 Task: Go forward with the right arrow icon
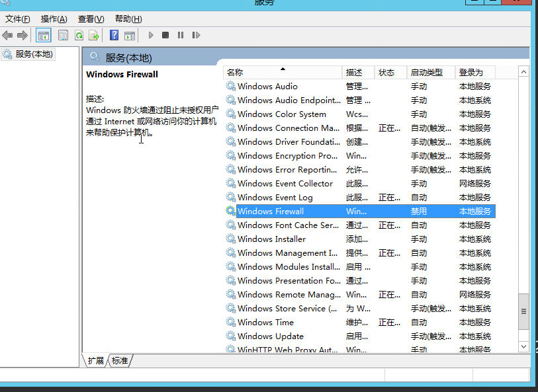click(22, 35)
